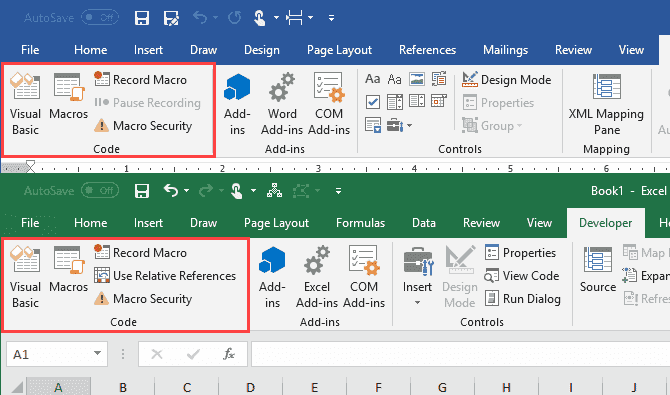Click the Save icon in Word's toolbar
670x395 pixels.
click(x=142, y=18)
